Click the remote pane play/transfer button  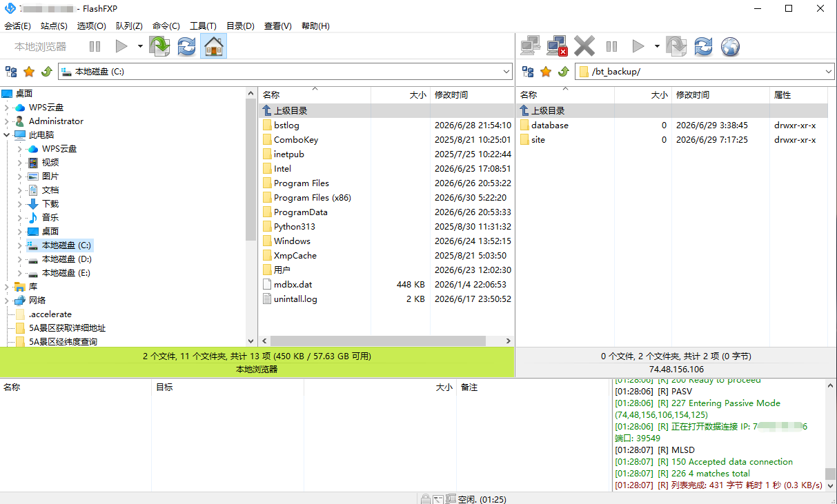coord(638,46)
